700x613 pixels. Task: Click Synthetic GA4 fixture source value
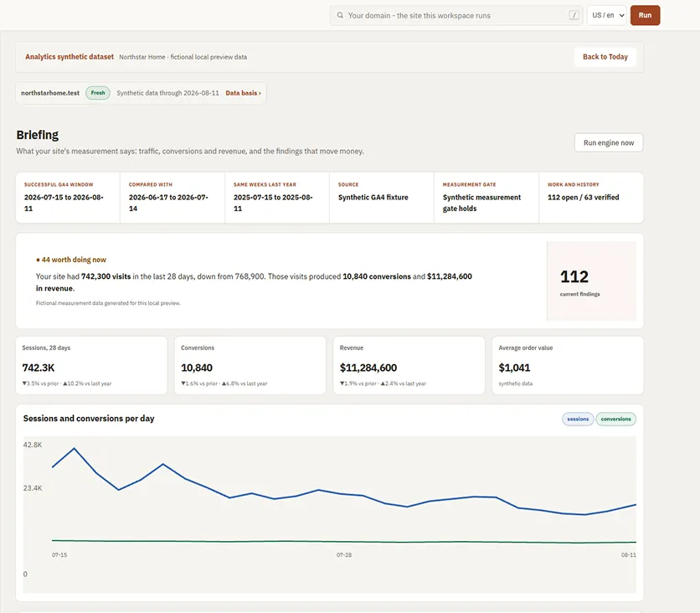(x=373, y=198)
